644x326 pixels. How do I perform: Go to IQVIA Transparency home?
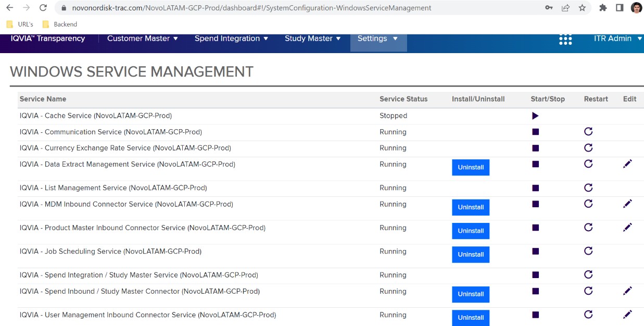coord(48,39)
